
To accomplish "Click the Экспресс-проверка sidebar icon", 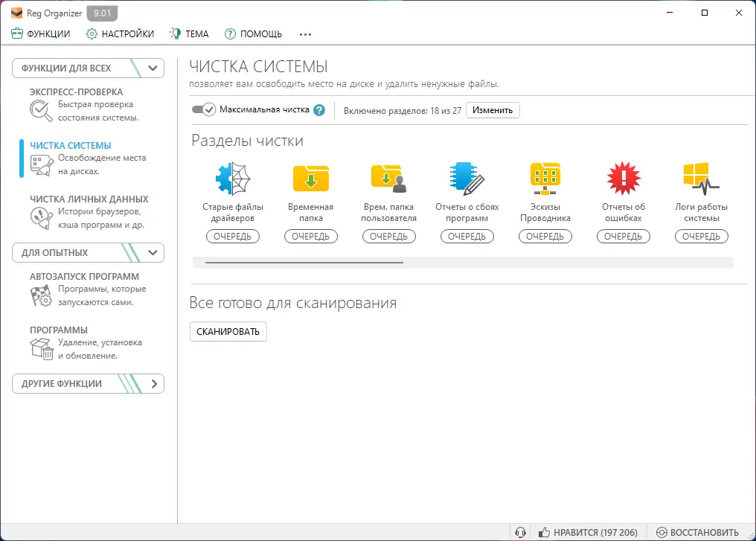I will (42, 112).
